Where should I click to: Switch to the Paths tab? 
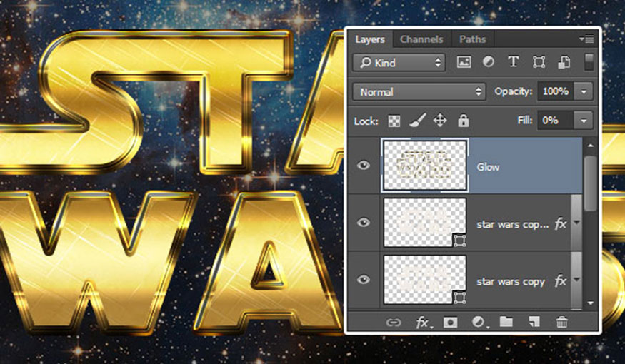(473, 39)
